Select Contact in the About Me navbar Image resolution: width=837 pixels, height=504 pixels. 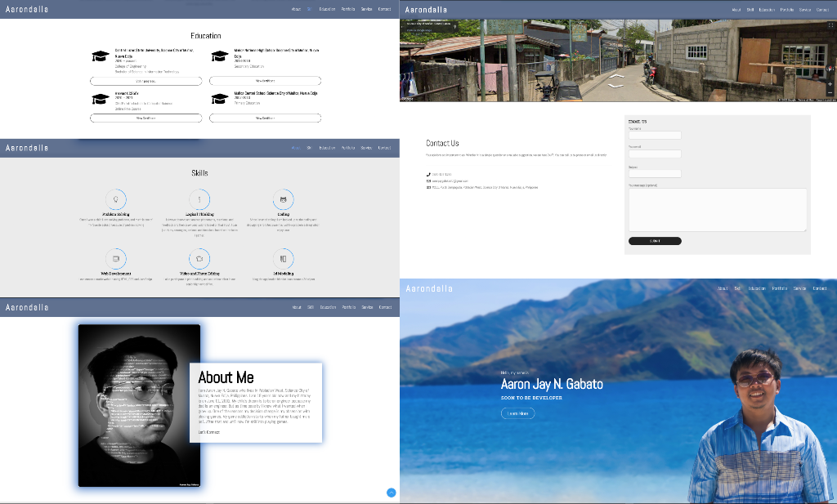[385, 307]
